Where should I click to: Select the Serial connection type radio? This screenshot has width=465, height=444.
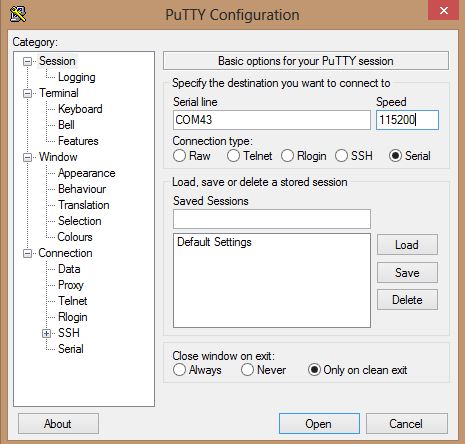click(395, 156)
